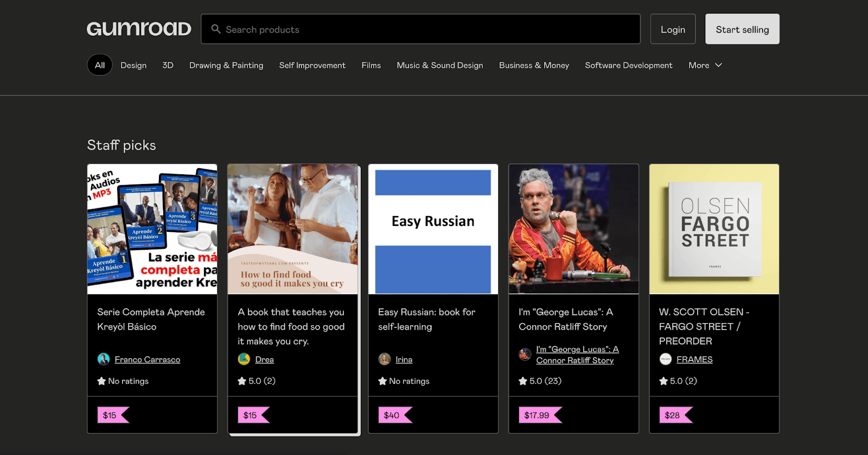Visit the FRAMES creator page
The height and width of the screenshot is (455, 868).
(694, 359)
